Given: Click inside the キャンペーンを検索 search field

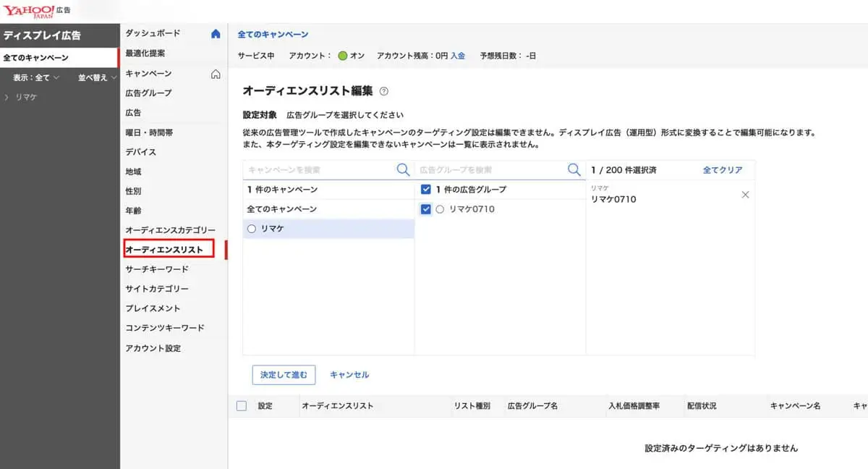Looking at the screenshot, I should click(311, 169).
